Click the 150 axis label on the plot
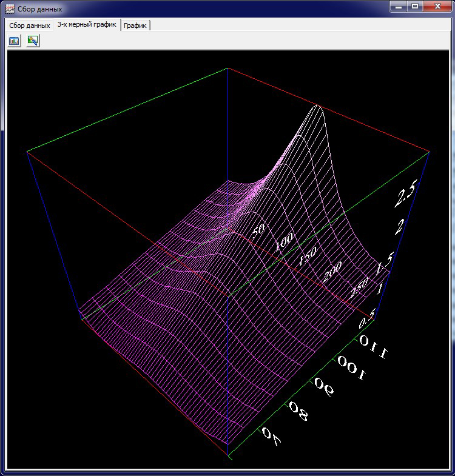The height and width of the screenshot is (476, 455). [x=308, y=256]
